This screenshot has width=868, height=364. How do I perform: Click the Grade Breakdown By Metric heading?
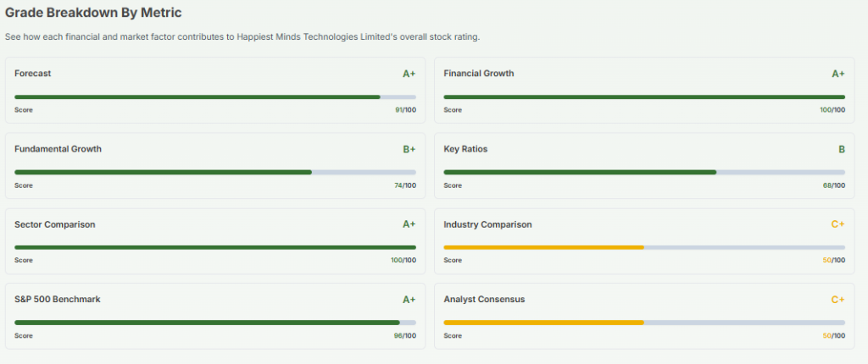[x=93, y=14]
